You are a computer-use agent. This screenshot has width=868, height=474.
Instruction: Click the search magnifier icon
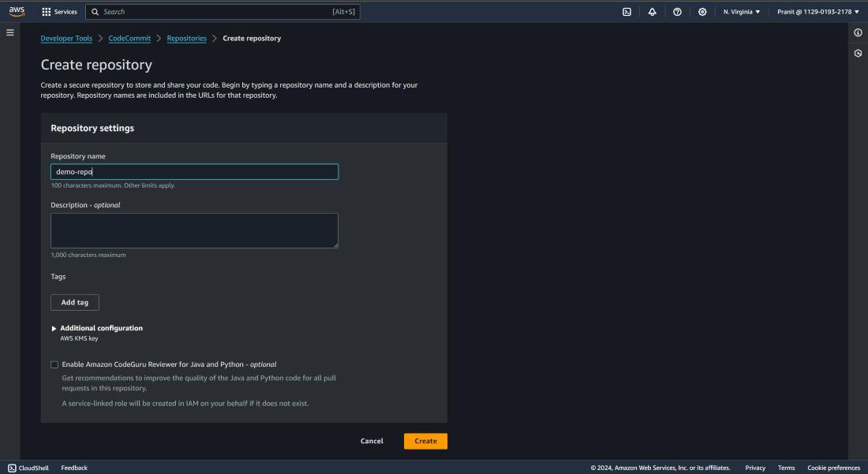click(95, 12)
